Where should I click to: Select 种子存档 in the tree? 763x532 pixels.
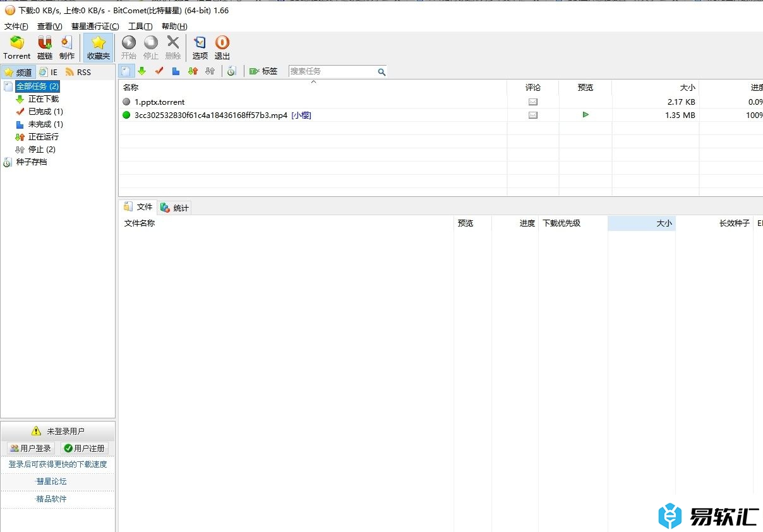click(x=32, y=162)
